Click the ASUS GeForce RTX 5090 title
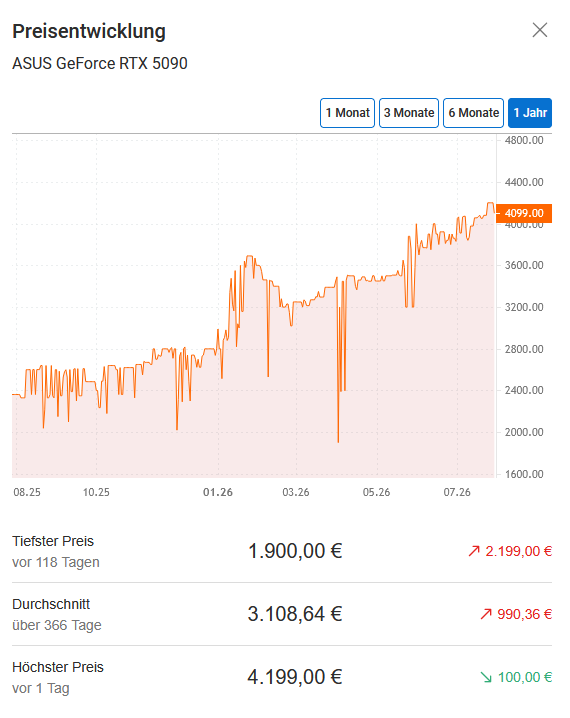This screenshot has height=718, width=570. point(100,63)
